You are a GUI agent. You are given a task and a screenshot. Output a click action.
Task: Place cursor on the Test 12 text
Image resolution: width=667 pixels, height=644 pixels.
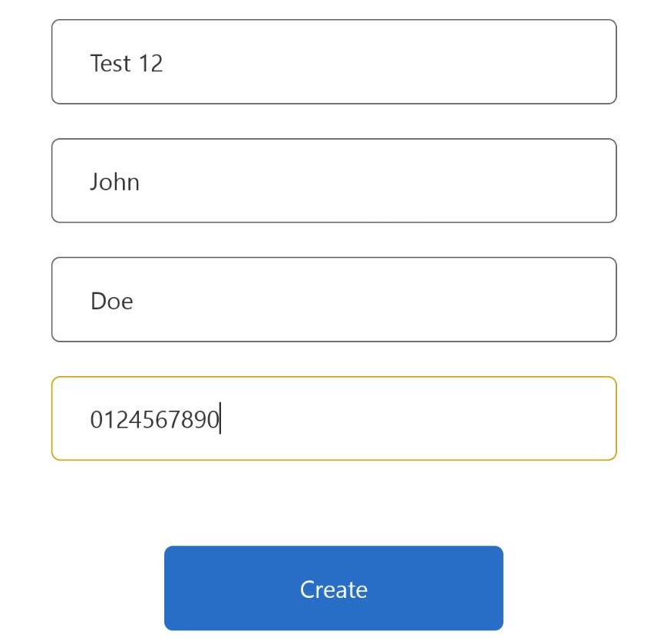pos(127,64)
